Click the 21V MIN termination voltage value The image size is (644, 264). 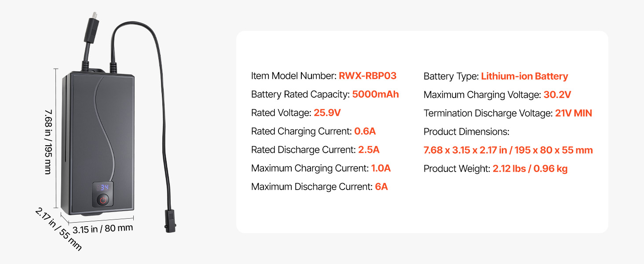point(573,114)
